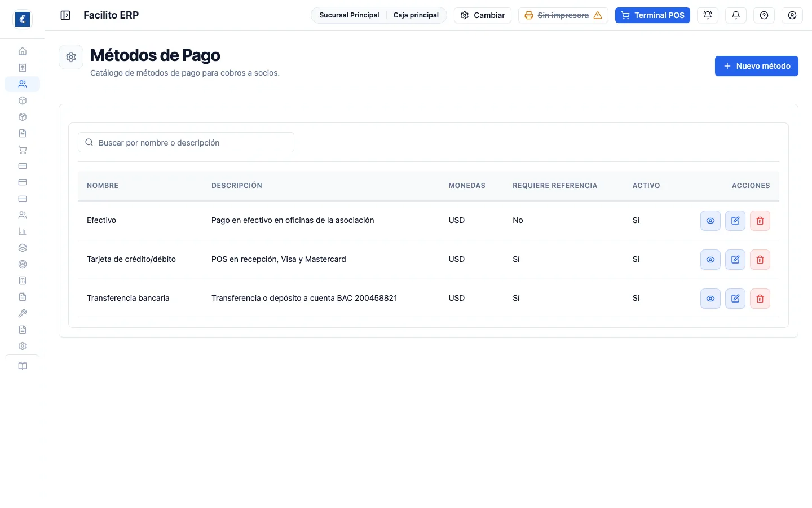812x508 pixels.
Task: Open the help question mark icon
Action: tap(764, 15)
